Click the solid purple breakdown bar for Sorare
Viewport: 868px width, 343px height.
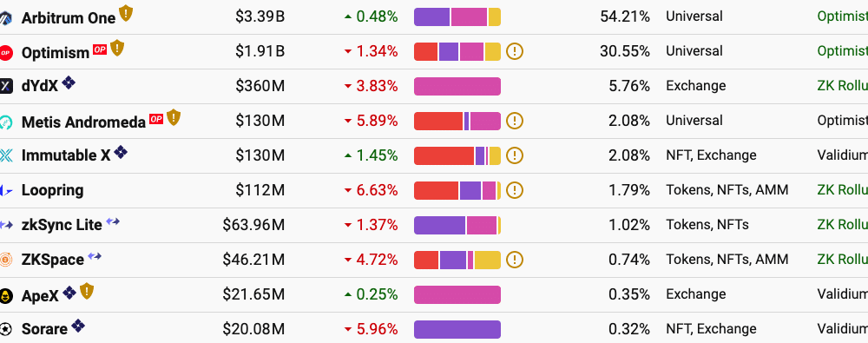pyautogui.click(x=457, y=330)
